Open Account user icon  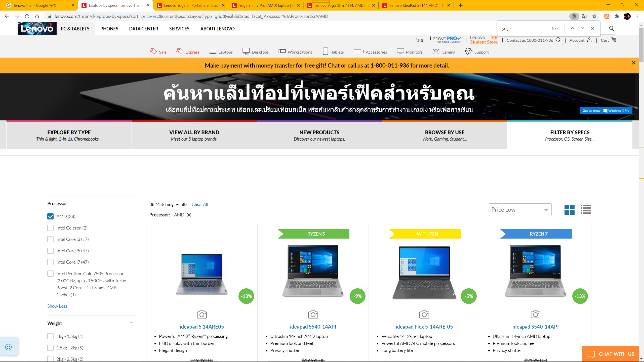pos(589,40)
